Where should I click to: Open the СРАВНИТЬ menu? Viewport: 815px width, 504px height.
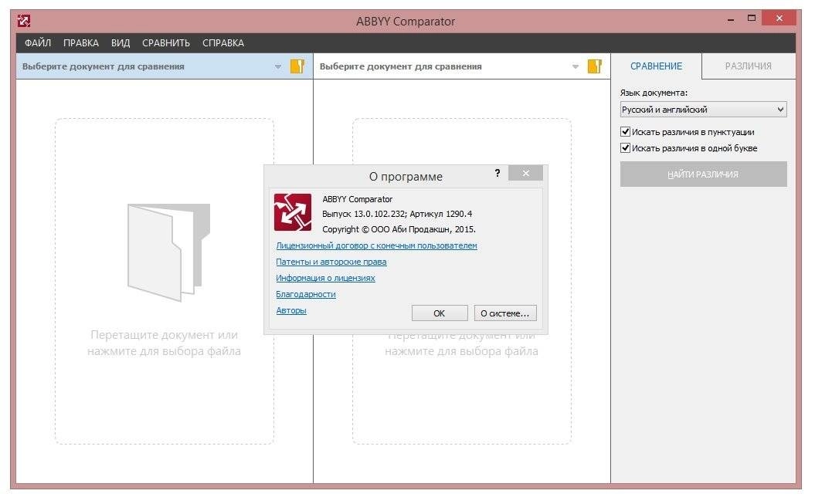point(166,43)
